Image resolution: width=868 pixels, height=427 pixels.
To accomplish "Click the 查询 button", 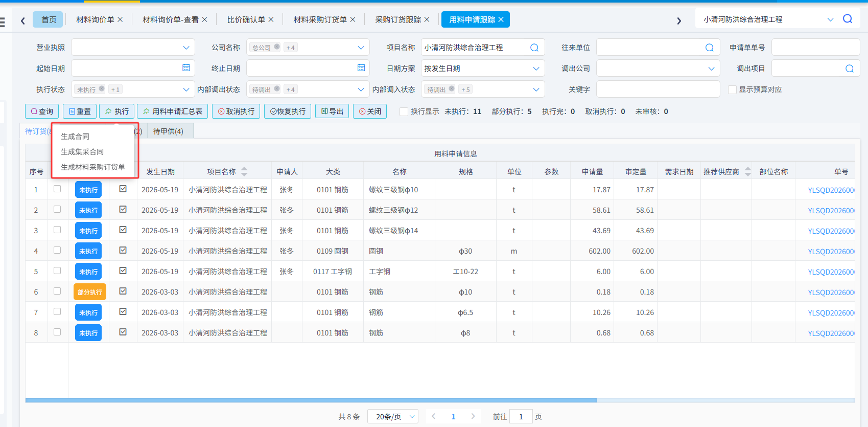I will (42, 111).
